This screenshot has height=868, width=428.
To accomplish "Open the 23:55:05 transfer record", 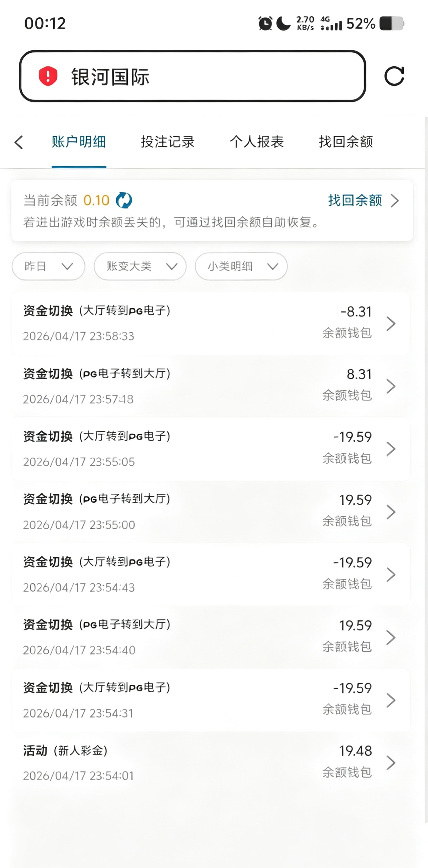I will tap(202, 449).
